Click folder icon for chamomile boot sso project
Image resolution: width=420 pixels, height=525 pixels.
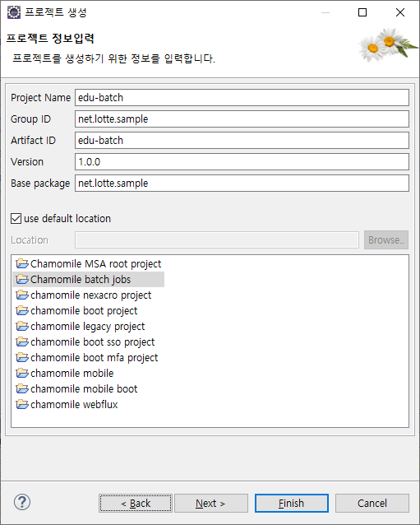22,341
